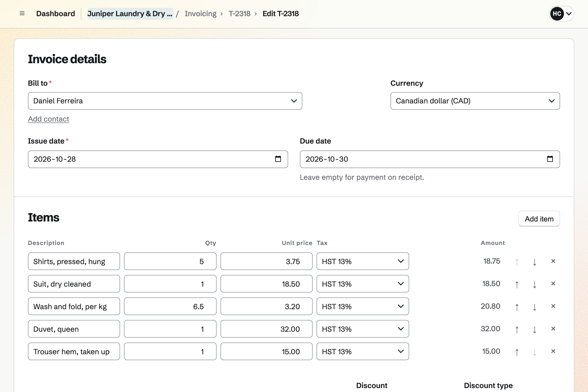This screenshot has width=588, height=392.
Task: Open the Issue date calendar picker
Action: (x=278, y=159)
